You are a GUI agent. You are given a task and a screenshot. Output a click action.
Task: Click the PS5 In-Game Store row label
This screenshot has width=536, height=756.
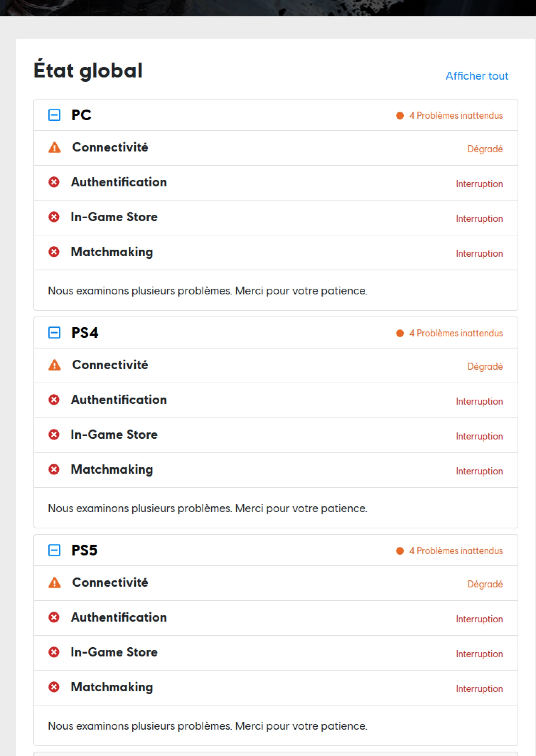click(x=114, y=652)
